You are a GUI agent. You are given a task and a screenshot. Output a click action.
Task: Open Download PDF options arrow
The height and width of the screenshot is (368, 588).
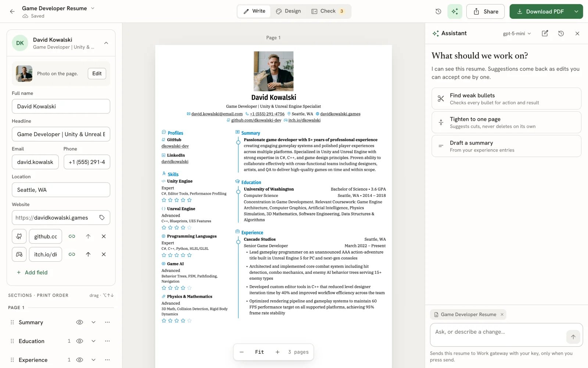[x=576, y=11]
